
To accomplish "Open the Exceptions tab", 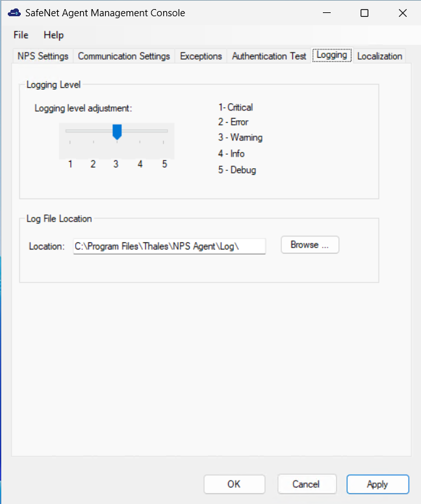I will [x=201, y=56].
